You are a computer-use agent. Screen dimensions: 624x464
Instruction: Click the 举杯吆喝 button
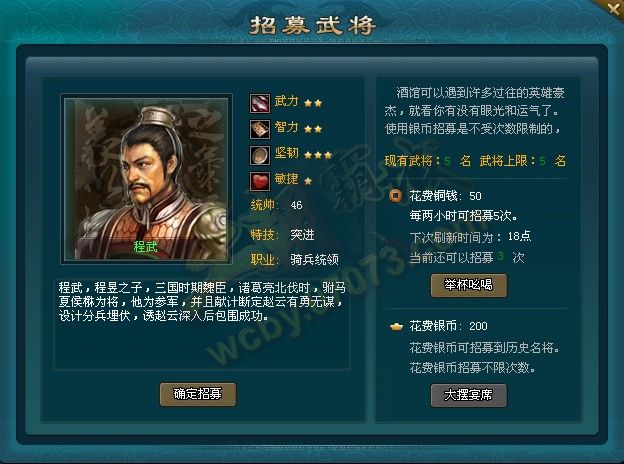point(469,285)
